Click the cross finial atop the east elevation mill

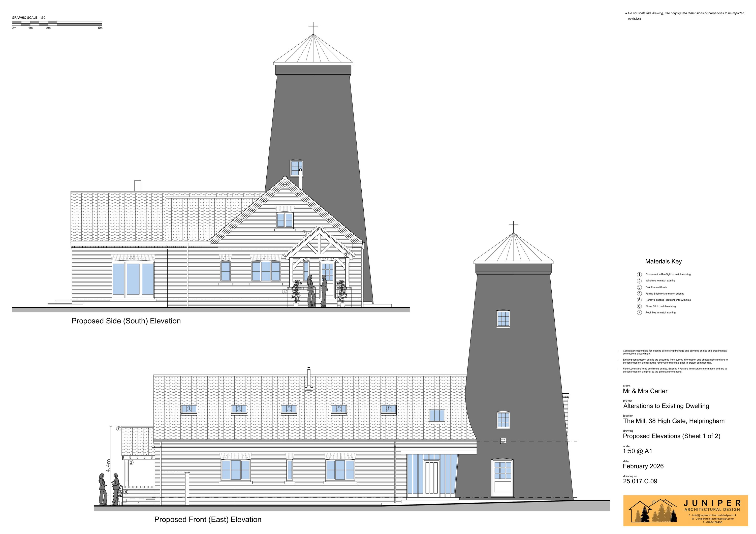[513, 225]
